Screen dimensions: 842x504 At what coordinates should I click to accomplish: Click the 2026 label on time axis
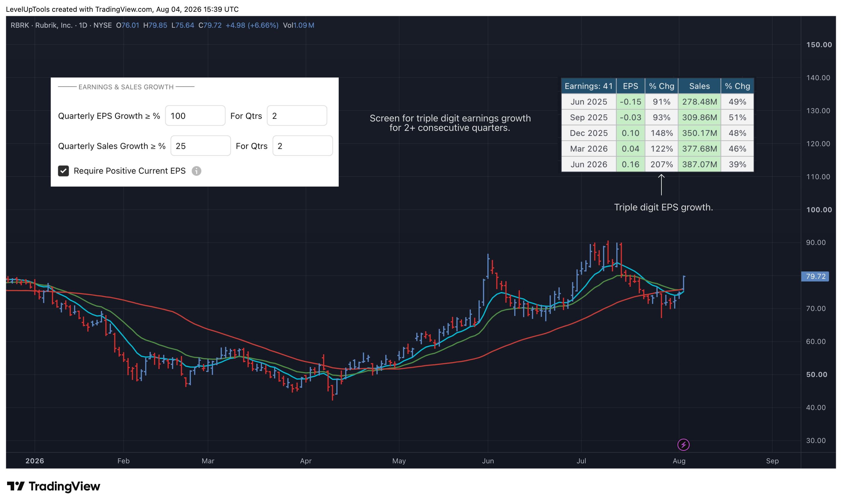(x=35, y=461)
